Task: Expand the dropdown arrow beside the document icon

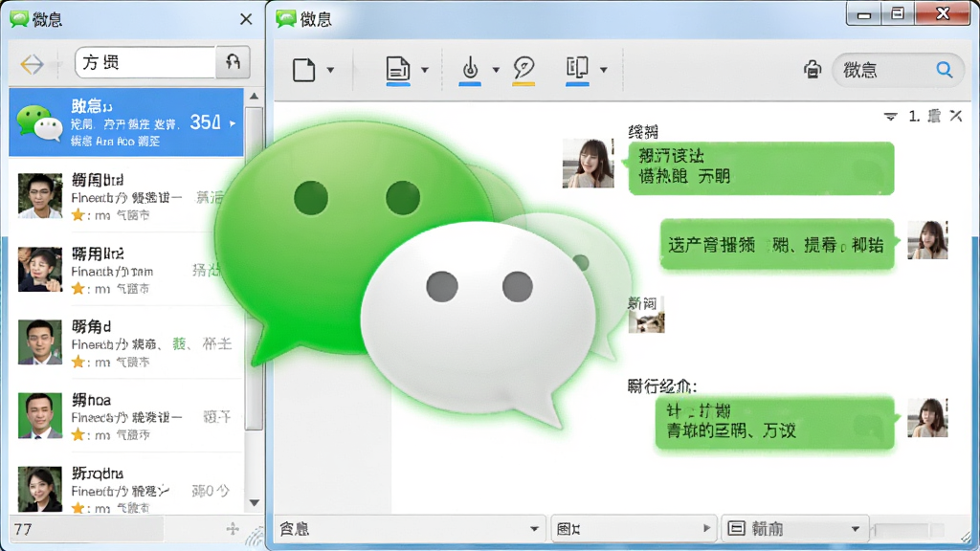Action: 424,70
